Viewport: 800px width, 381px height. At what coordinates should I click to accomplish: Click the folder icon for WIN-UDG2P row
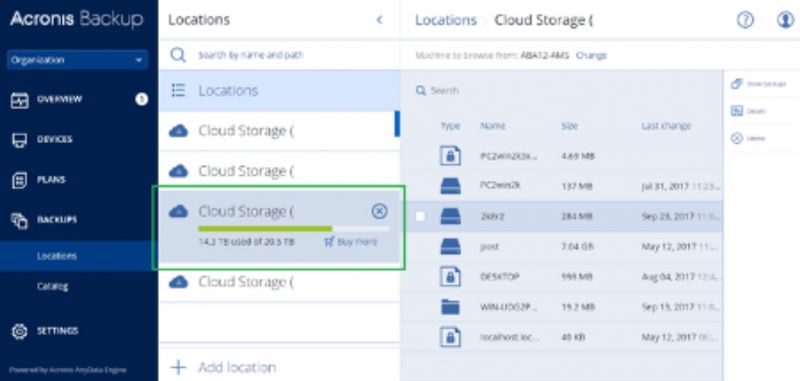coord(450,307)
